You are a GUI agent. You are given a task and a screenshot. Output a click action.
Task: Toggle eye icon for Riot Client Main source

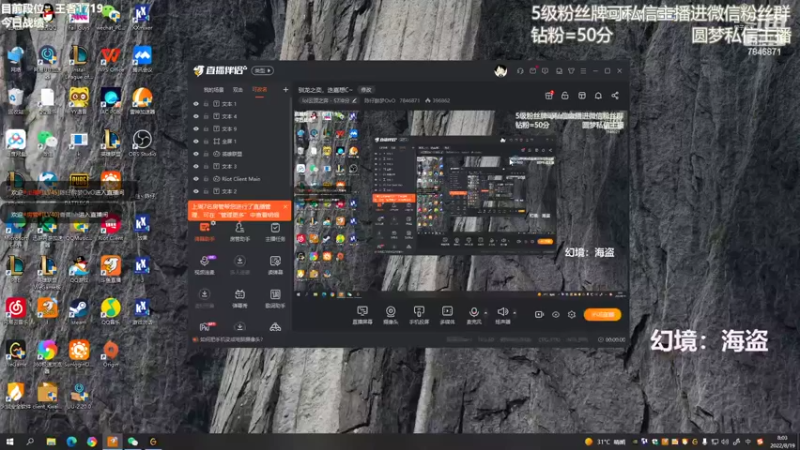[196, 179]
